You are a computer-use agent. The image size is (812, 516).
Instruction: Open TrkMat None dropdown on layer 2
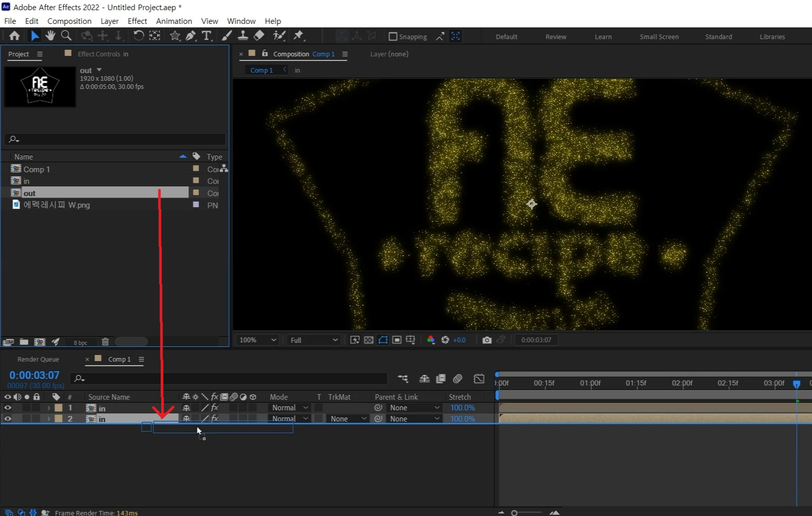coord(348,419)
